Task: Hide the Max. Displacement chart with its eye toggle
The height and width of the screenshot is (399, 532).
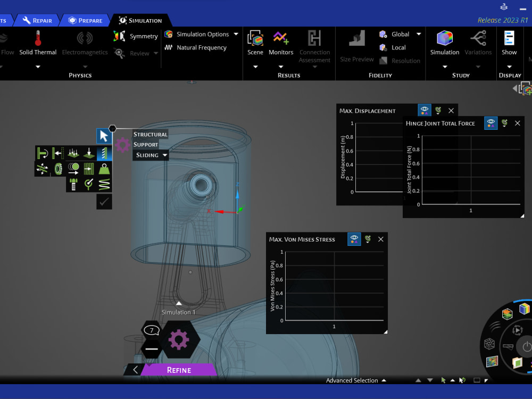Action: coord(425,110)
